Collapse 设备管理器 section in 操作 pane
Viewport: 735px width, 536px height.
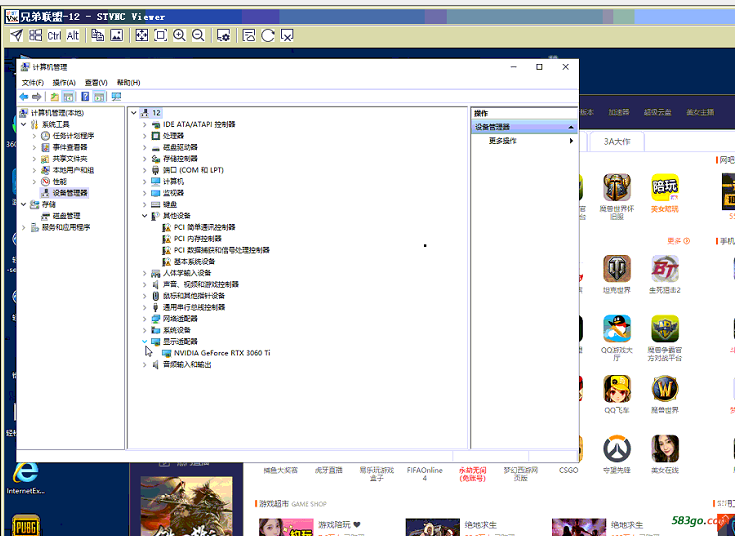(x=571, y=127)
